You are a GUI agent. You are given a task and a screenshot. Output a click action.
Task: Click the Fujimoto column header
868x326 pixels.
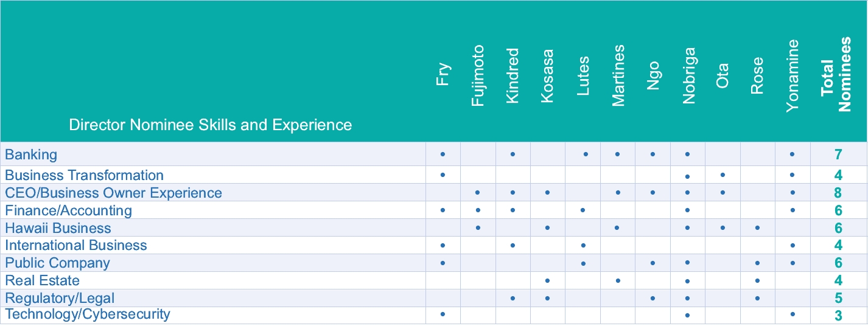(x=478, y=76)
